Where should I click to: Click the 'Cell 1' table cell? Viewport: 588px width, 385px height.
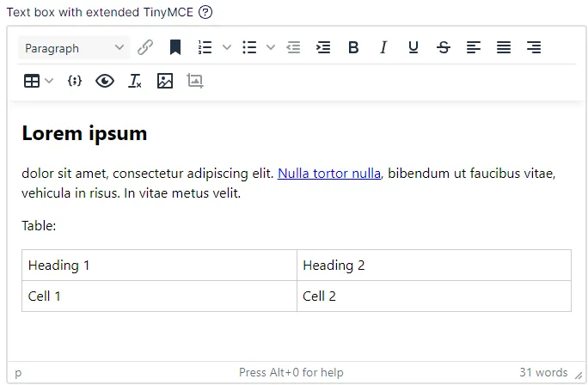pos(159,296)
